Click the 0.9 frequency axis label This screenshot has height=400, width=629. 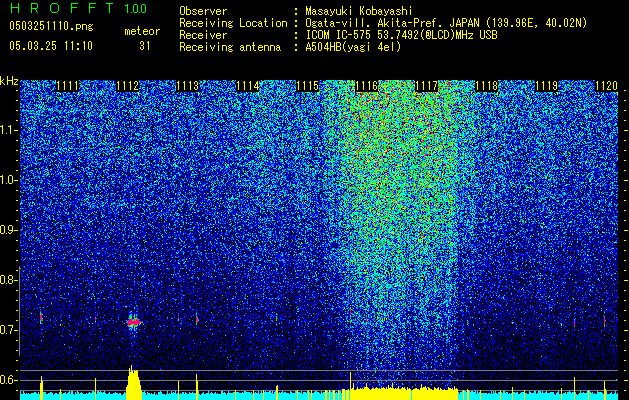tap(9, 230)
